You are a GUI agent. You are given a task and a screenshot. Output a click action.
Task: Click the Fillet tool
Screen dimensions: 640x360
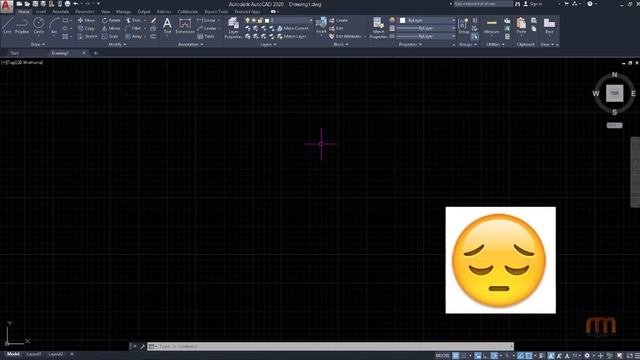[133, 28]
